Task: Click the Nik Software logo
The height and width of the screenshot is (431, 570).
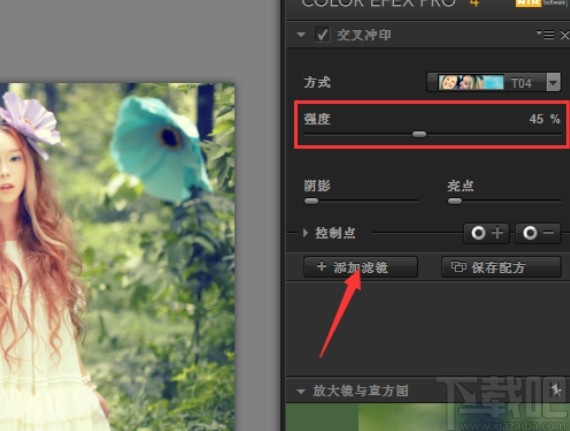Action: (x=541, y=3)
